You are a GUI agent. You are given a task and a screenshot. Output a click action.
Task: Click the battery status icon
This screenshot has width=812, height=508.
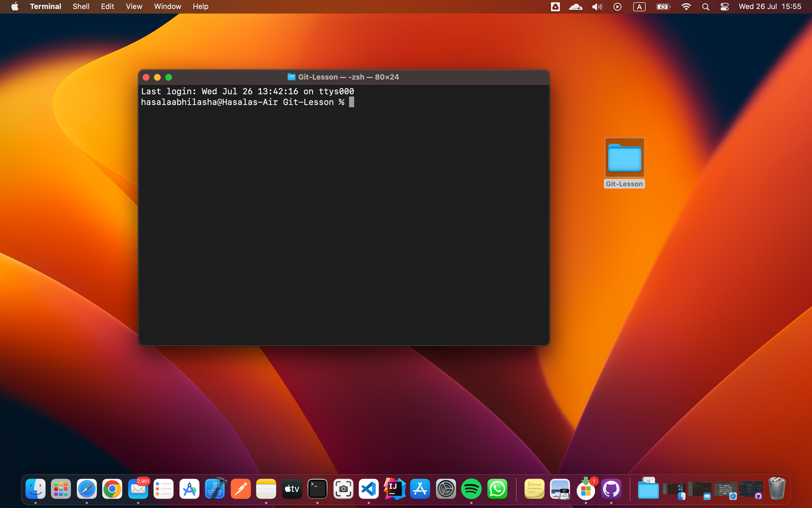pyautogui.click(x=663, y=7)
